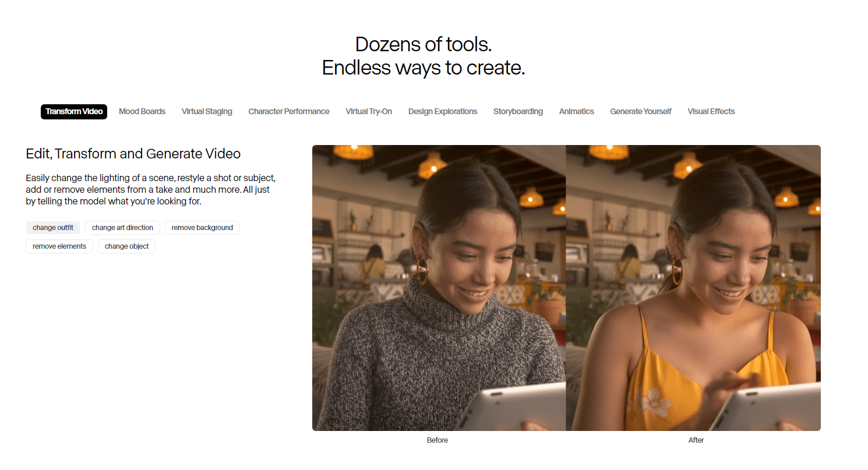Click the 'remove elements' chip
Image resolution: width=868 pixels, height=470 pixels.
click(59, 246)
